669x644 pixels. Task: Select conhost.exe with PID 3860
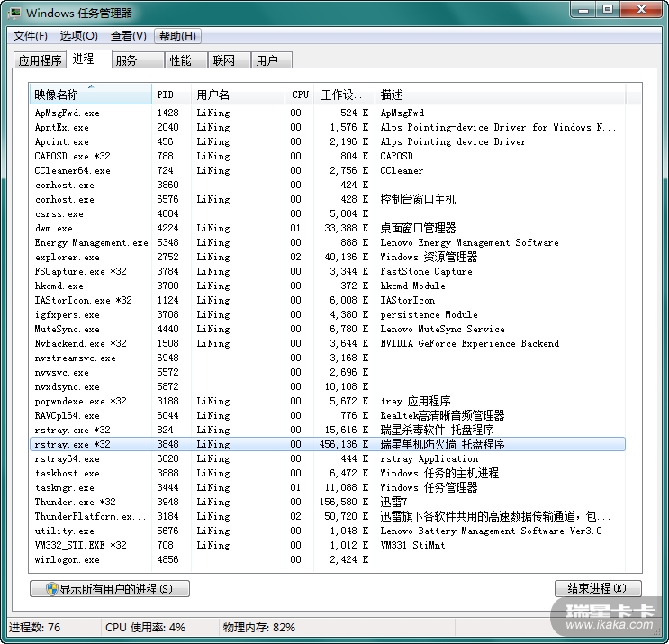coord(328,185)
